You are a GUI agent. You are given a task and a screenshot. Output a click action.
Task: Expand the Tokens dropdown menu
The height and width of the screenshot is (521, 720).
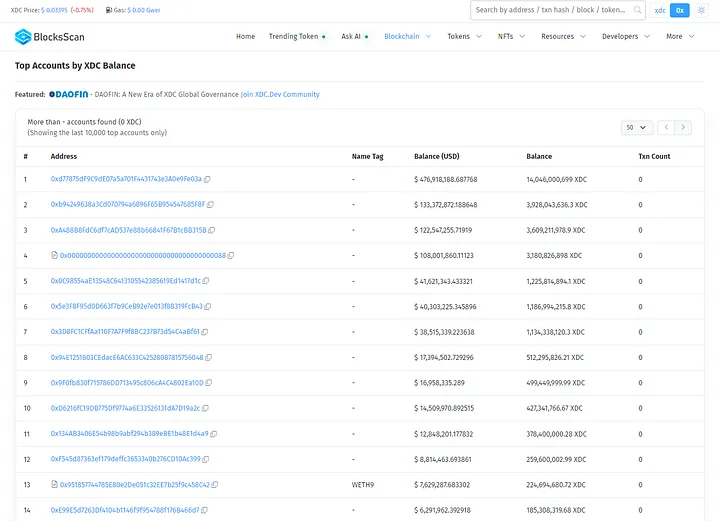(x=463, y=36)
